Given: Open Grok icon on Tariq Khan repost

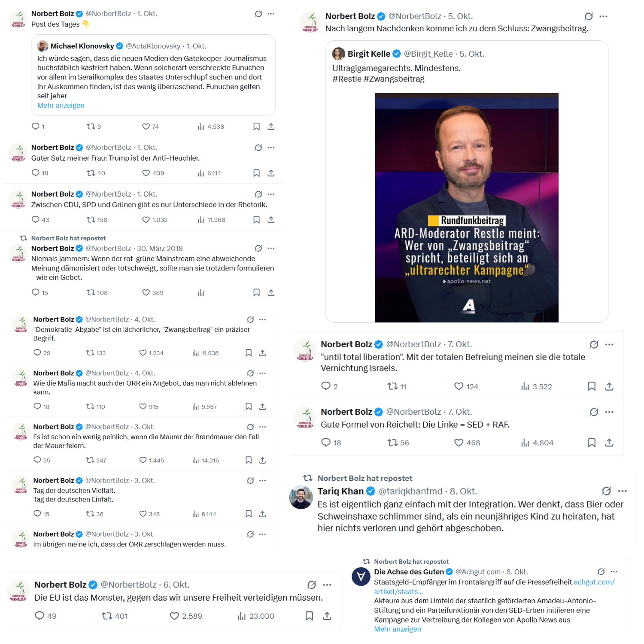Looking at the screenshot, I should (606, 491).
